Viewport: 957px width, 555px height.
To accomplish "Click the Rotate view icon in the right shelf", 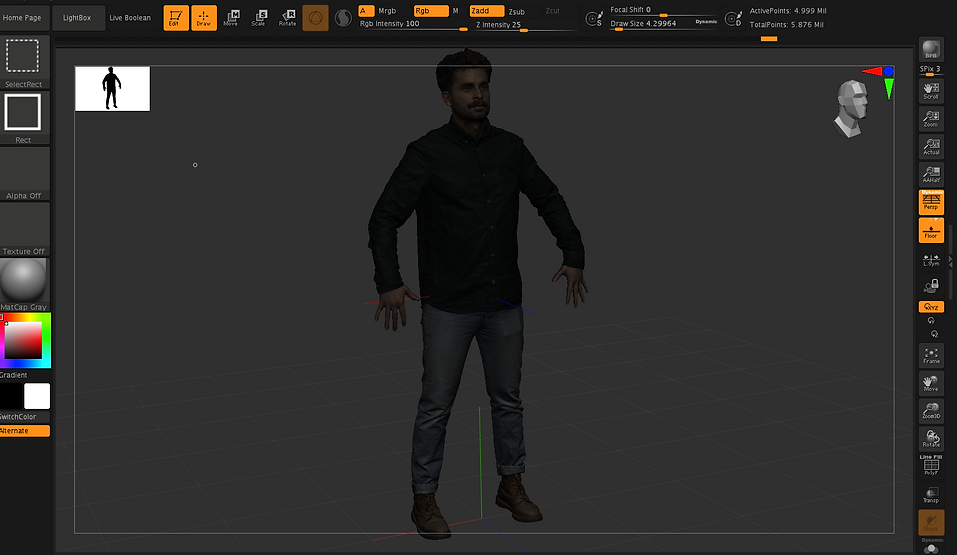I will 931,438.
